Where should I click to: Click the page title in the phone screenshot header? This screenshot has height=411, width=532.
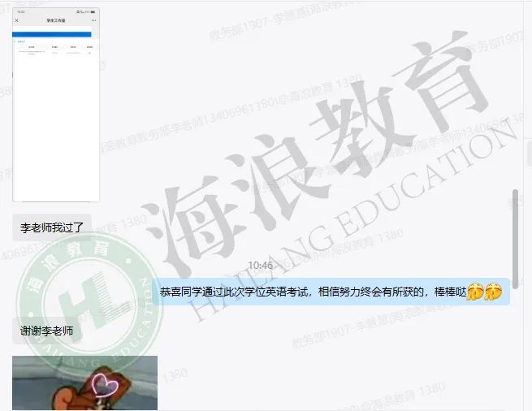54,21
